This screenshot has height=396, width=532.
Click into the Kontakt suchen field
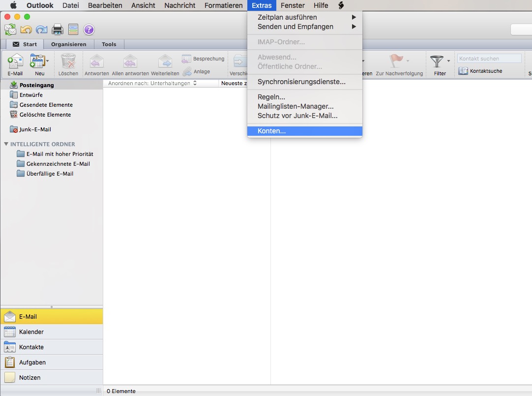pyautogui.click(x=489, y=59)
